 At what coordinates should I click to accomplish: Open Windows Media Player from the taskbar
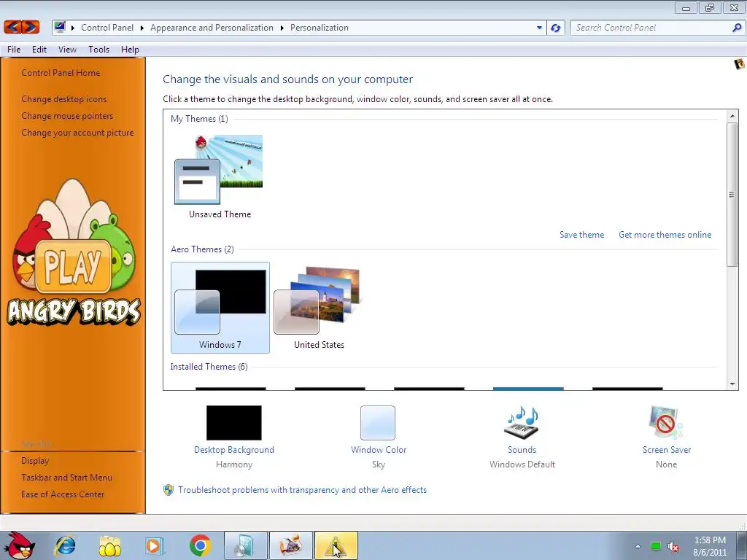(x=155, y=545)
